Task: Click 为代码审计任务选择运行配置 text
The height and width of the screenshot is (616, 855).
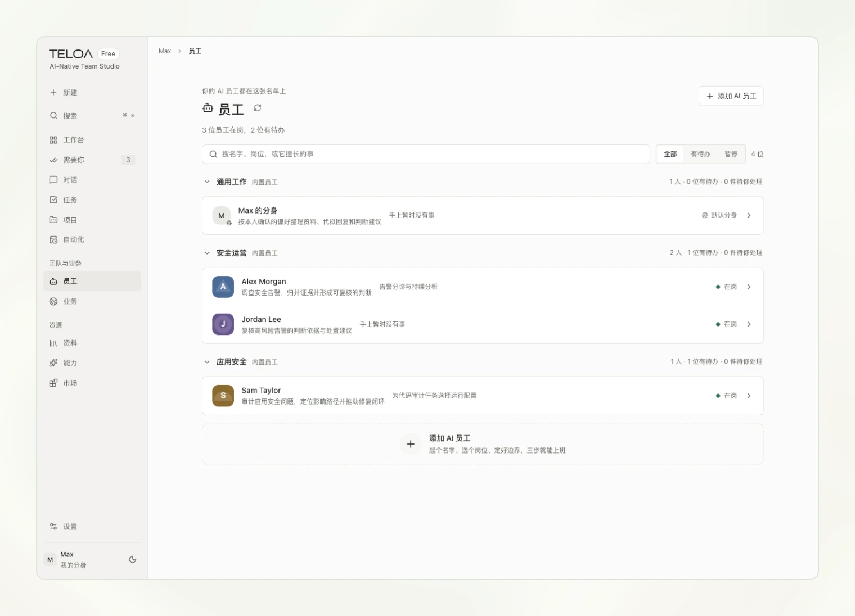Action: 434,396
